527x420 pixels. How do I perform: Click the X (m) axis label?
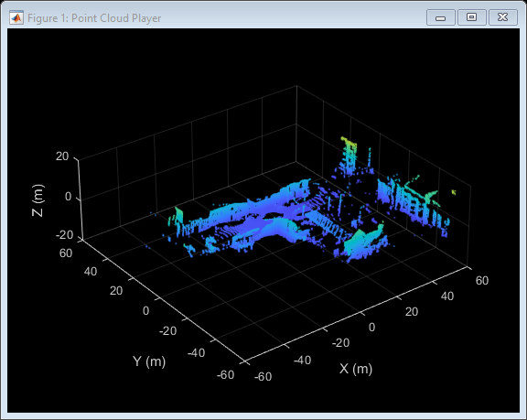[356, 369]
